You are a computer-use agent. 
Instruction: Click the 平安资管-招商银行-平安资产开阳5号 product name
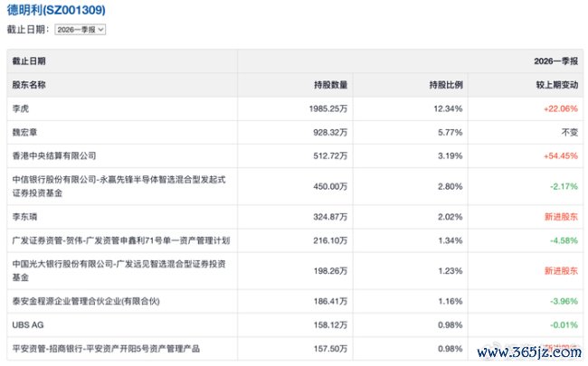[x=106, y=349]
